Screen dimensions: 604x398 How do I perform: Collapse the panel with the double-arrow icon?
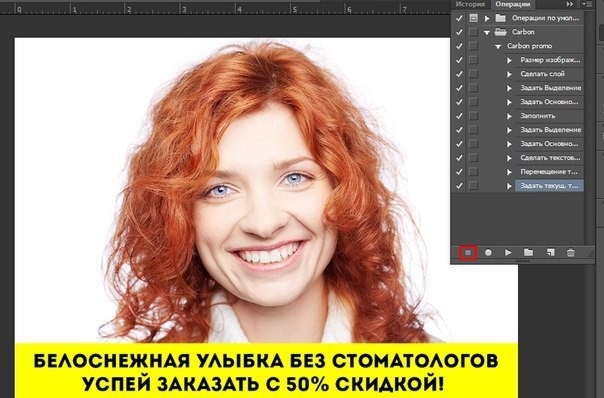pyautogui.click(x=570, y=4)
